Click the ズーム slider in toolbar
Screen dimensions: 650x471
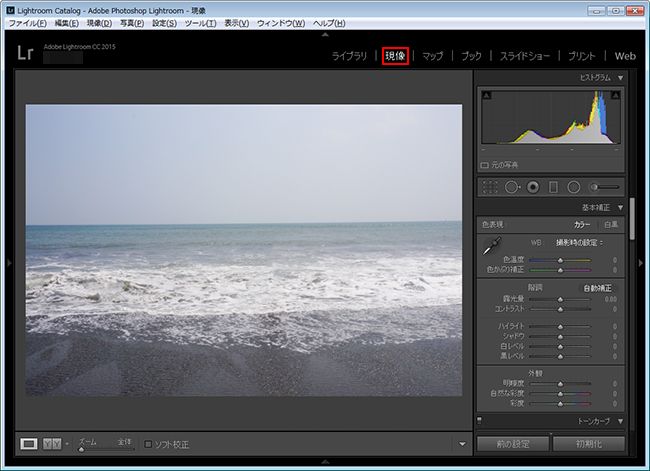[x=106, y=449]
